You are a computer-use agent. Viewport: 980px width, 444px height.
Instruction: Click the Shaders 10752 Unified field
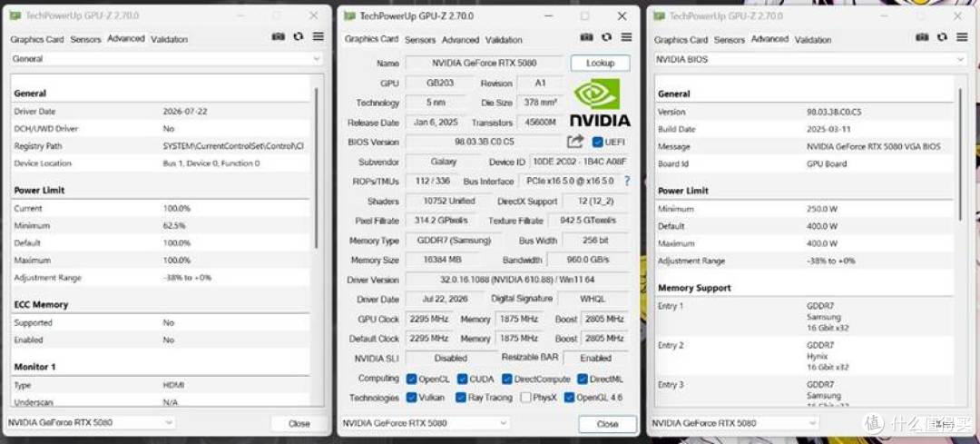[x=449, y=202]
